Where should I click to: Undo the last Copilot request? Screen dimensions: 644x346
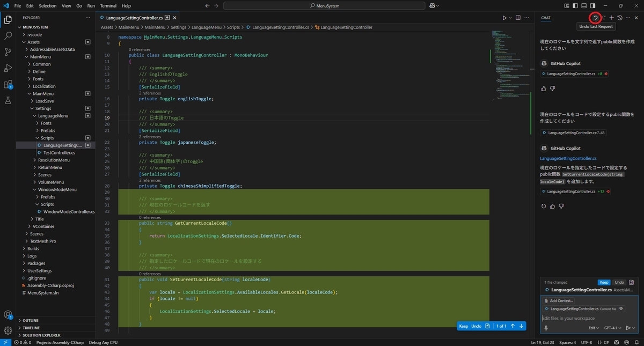tap(595, 18)
